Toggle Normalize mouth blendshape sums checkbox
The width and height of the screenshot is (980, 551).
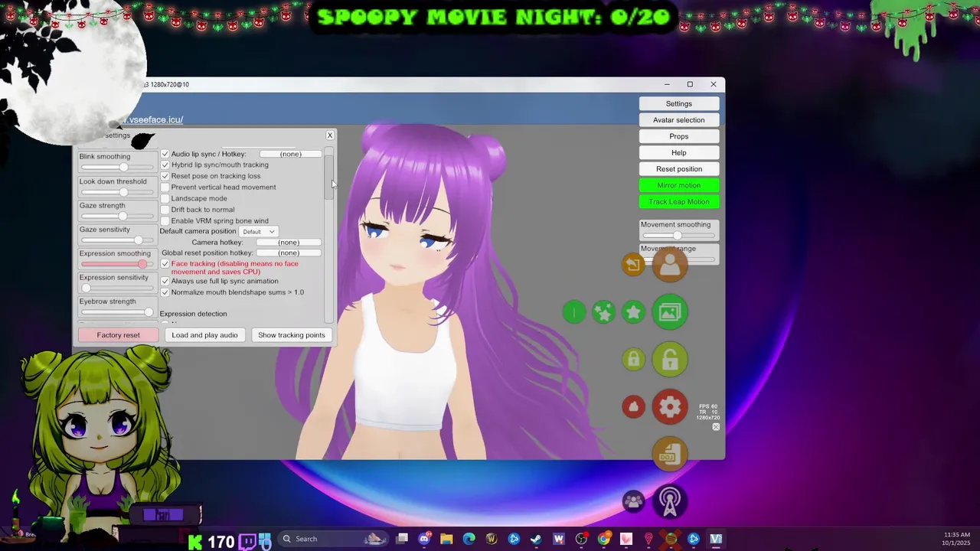coord(165,292)
